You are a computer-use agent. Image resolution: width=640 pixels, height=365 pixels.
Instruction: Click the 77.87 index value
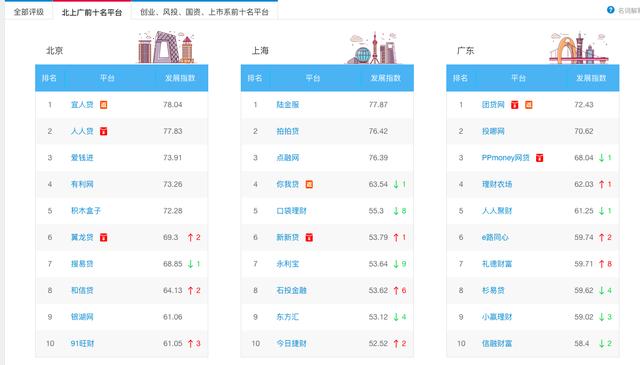[x=378, y=105]
